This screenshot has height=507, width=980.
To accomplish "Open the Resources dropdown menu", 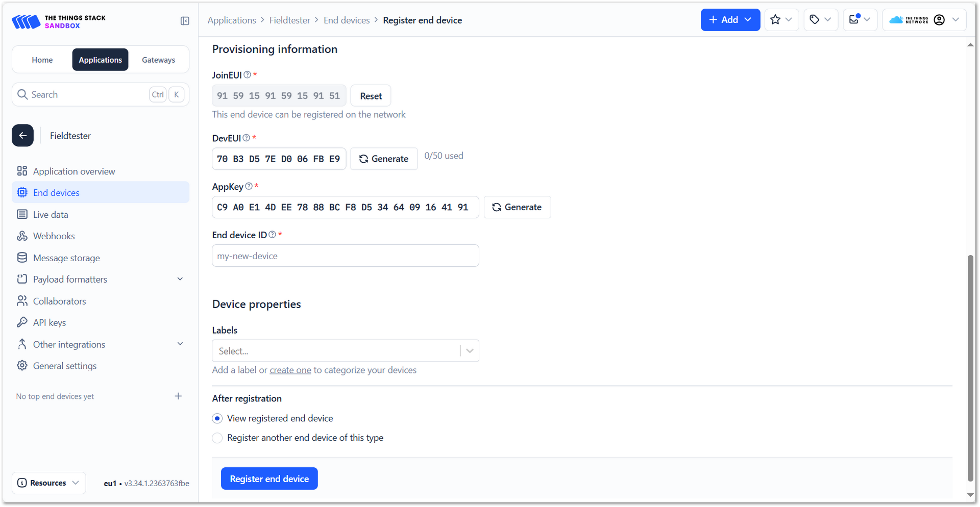I will pyautogui.click(x=49, y=483).
